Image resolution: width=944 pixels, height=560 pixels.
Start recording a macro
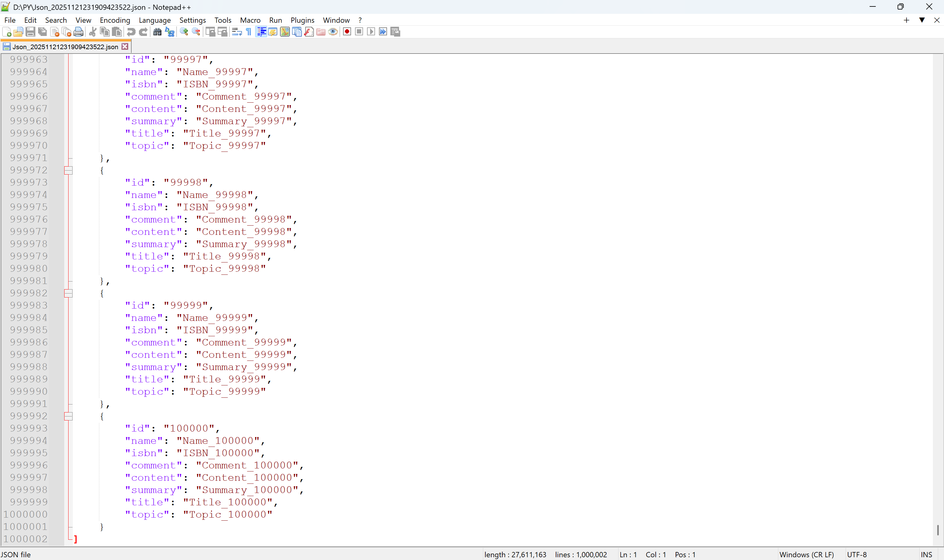pos(346,32)
